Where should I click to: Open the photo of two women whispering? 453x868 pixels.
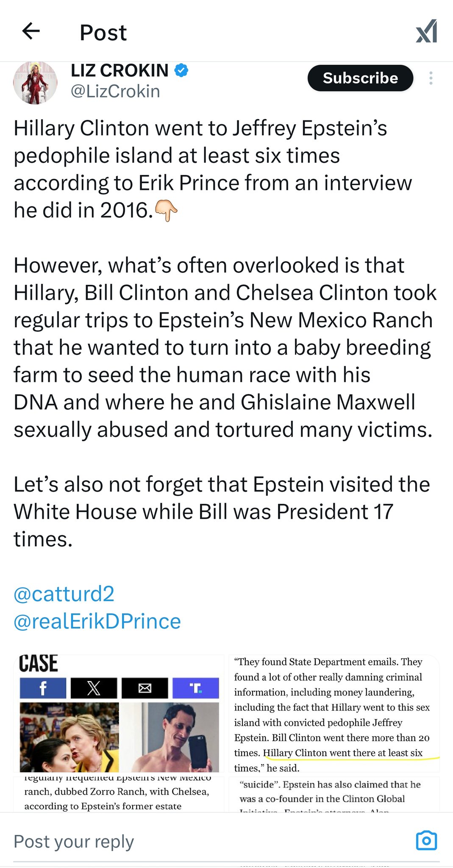(69, 737)
